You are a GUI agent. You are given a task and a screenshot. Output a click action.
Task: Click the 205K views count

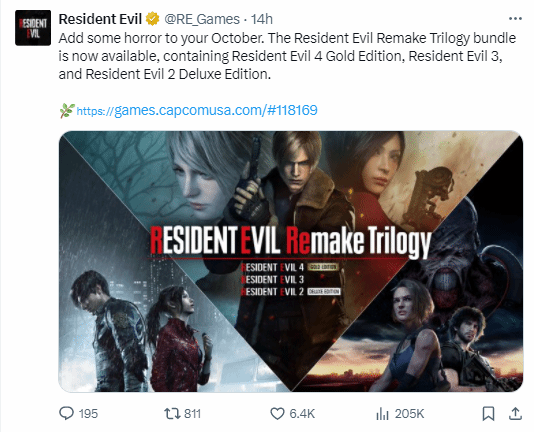(409, 414)
